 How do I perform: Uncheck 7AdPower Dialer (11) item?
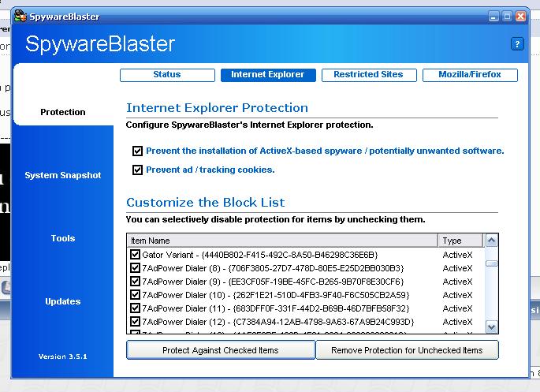tap(135, 308)
